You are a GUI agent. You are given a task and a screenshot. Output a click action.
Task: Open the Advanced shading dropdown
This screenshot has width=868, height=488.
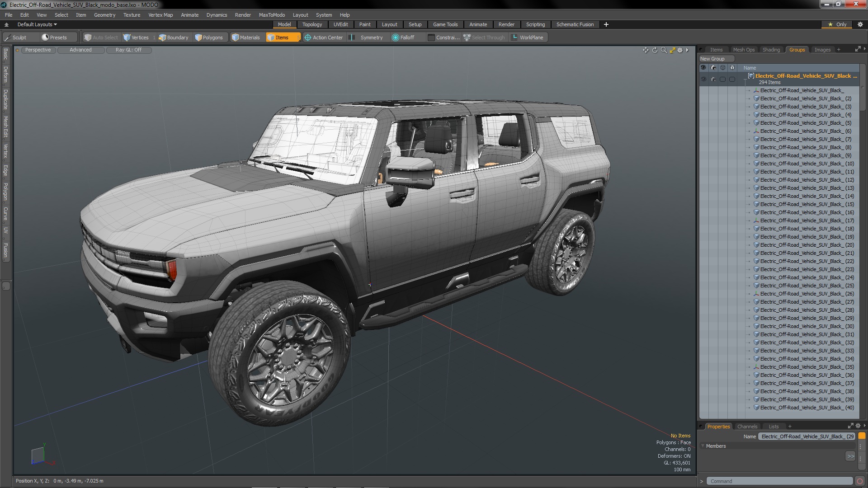(x=80, y=50)
